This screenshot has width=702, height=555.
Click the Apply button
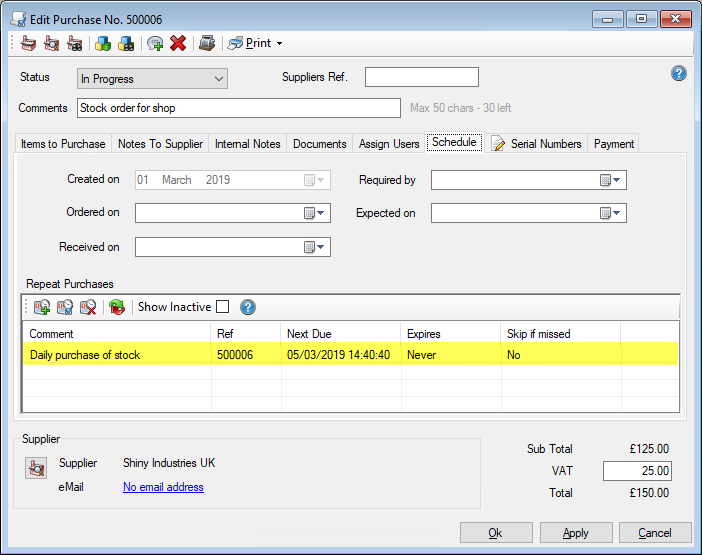pos(575,533)
